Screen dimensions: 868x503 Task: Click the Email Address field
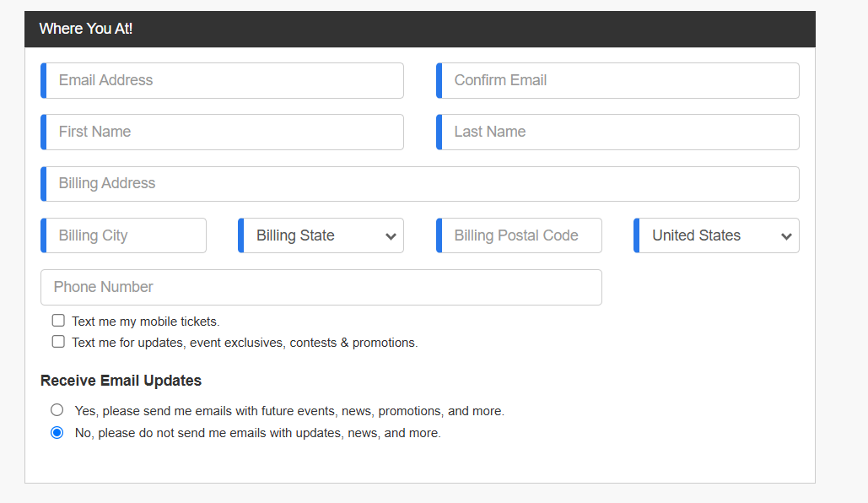[222, 80]
